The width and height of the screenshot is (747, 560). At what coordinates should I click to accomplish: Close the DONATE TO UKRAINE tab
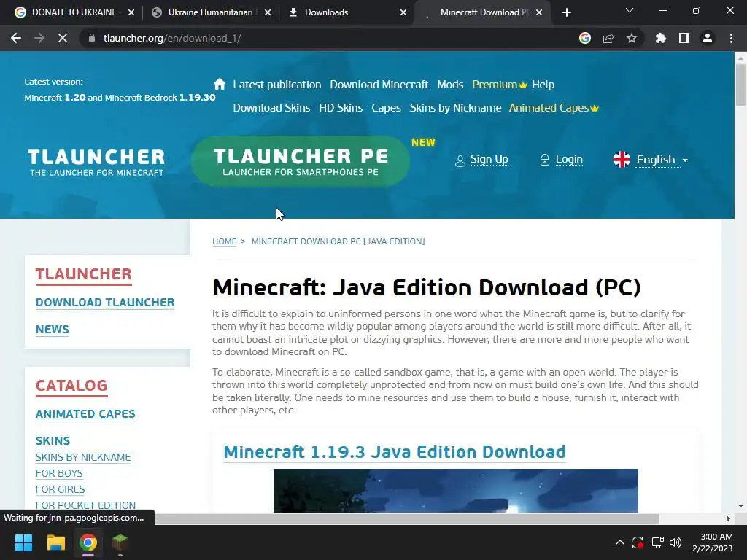point(131,12)
